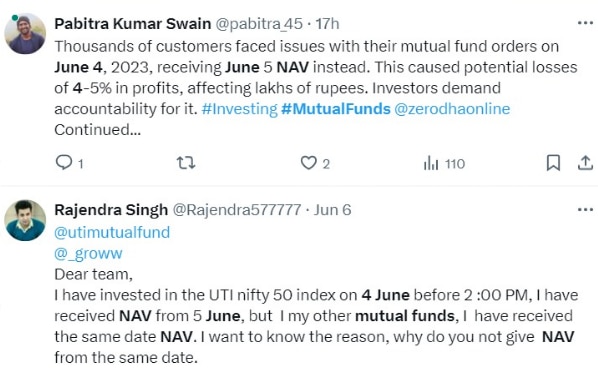The image size is (598, 369).
Task: Open Pabitra Kumar Swain display name
Action: (133, 24)
